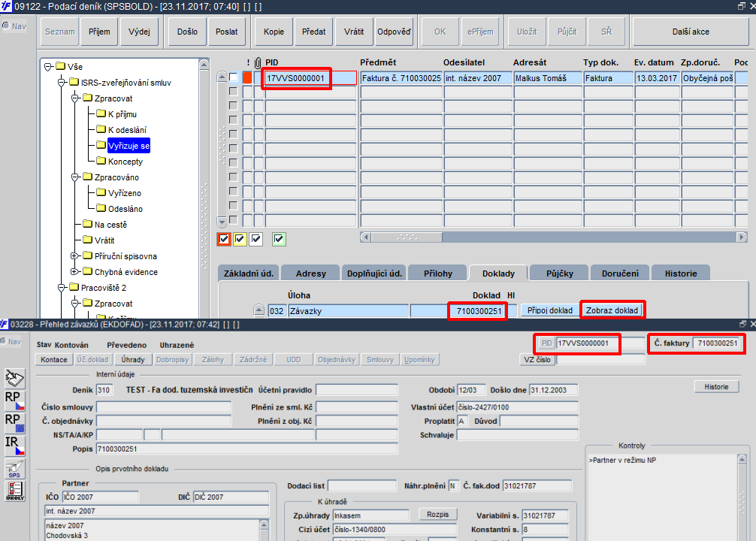This screenshot has height=541, width=756.
Task: Click the Výdej toolbar button
Action: [139, 32]
